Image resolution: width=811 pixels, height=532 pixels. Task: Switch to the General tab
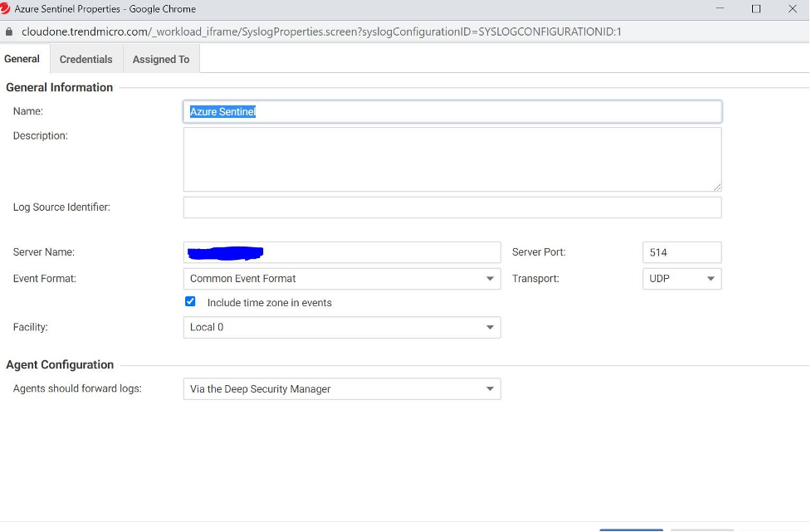tap(22, 59)
